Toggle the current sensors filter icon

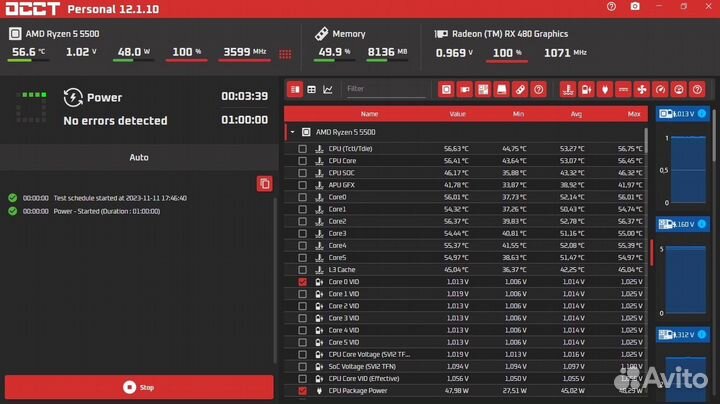pyautogui.click(x=623, y=90)
